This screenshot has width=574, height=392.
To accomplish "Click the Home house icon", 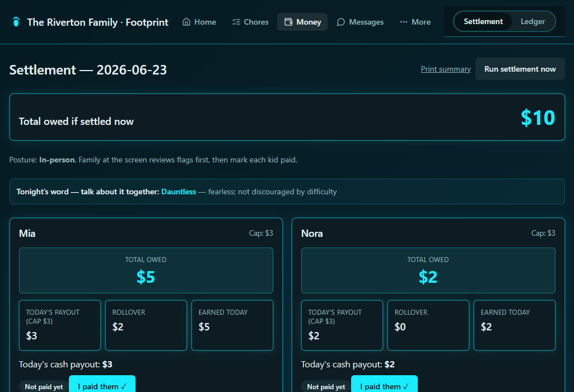I will click(x=186, y=22).
